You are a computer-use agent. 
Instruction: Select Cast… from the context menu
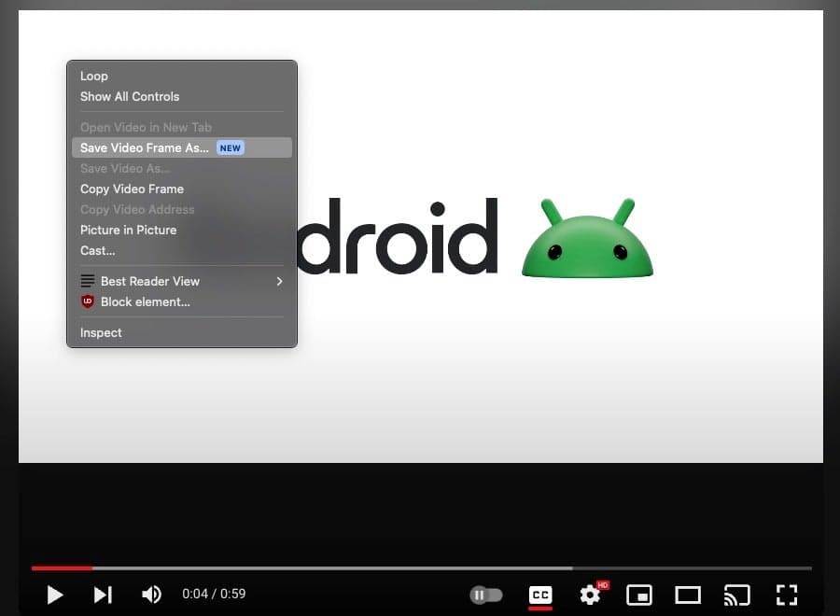click(98, 250)
